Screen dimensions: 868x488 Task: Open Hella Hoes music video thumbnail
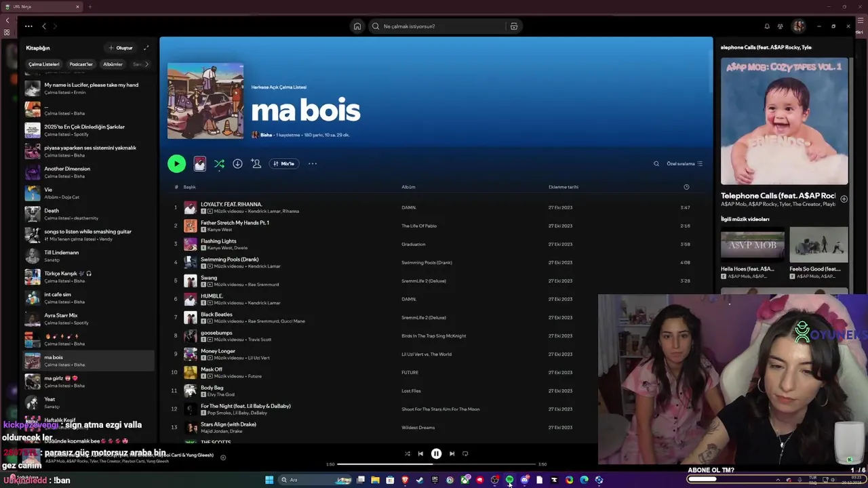click(x=753, y=246)
